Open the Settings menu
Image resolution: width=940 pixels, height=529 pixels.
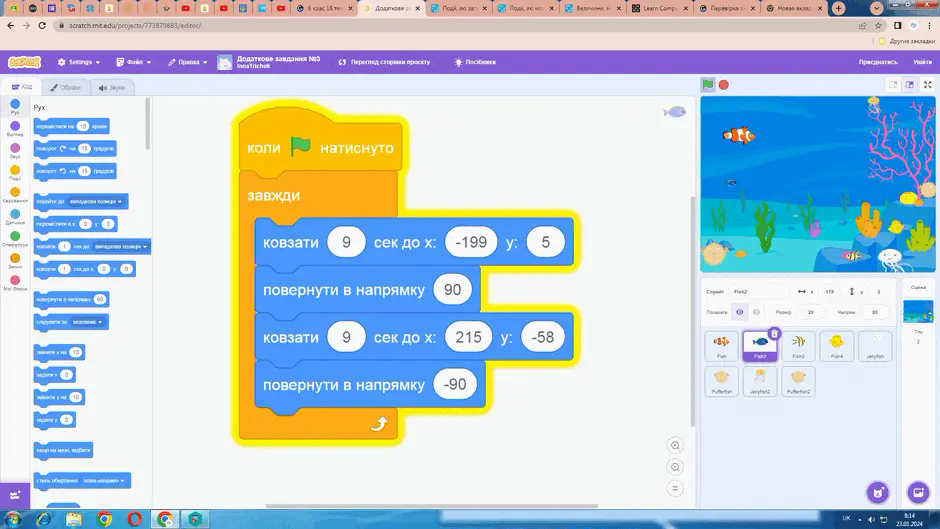pyautogui.click(x=79, y=62)
